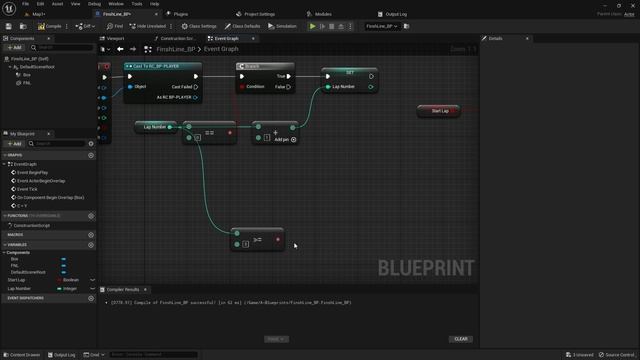Click Add button in Components panel
Screen dimensions: 640x360
(x=14, y=48)
